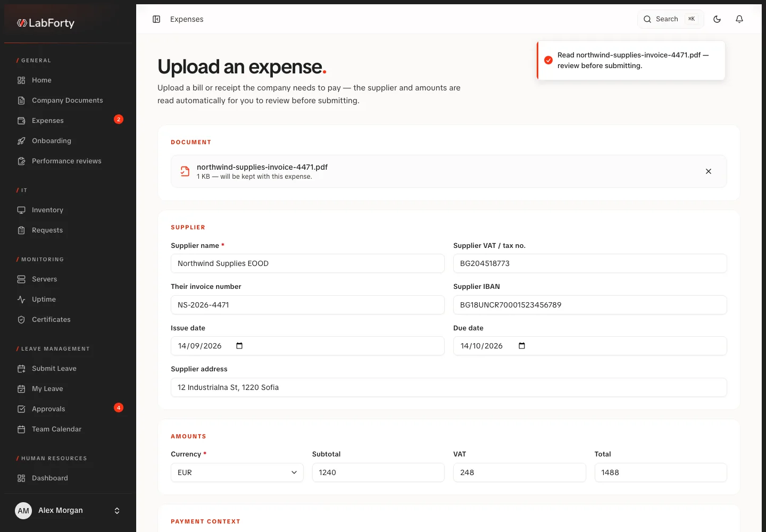
Task: Click the "Read northwind-supplies-invoice-4471.pdf" notification
Action: coord(631,61)
